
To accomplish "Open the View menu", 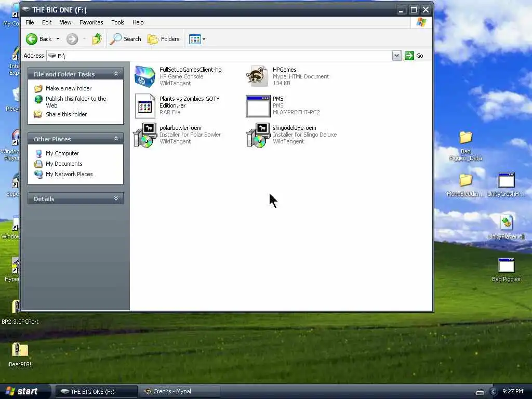I will click(65, 22).
